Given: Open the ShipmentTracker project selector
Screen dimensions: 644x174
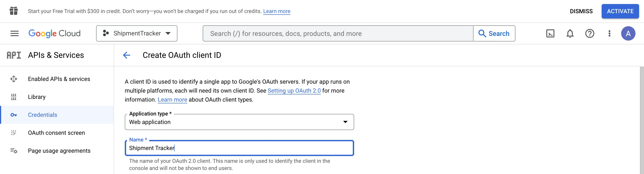Looking at the screenshot, I should (137, 33).
